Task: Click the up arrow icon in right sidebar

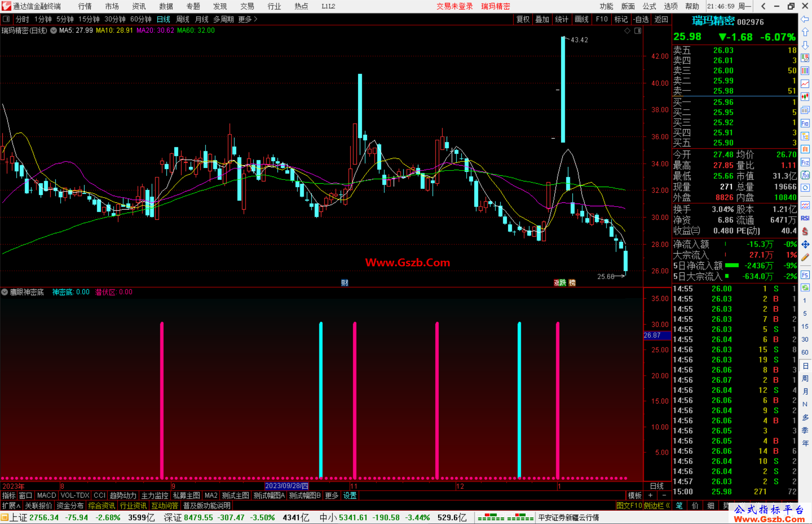Action: coord(805,32)
